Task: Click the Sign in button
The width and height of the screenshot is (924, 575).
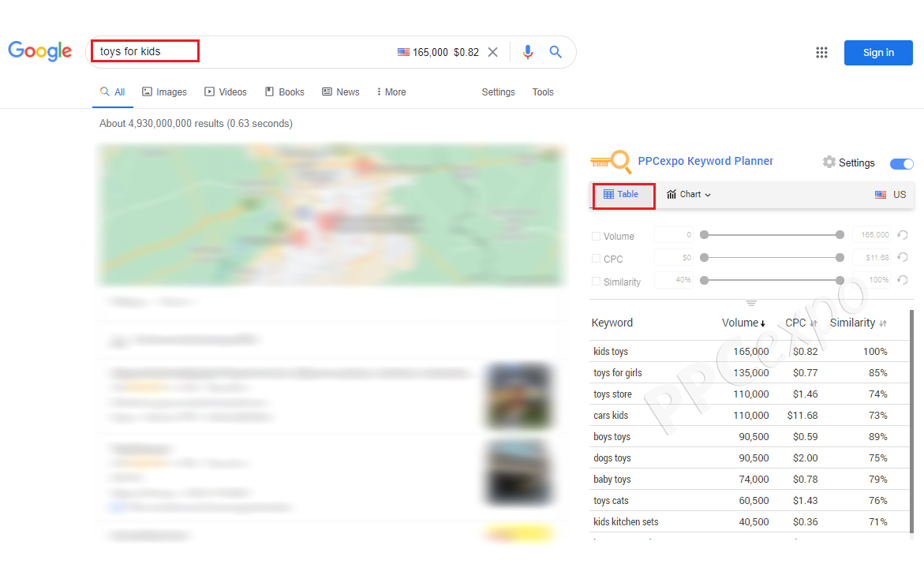Action: coord(878,52)
